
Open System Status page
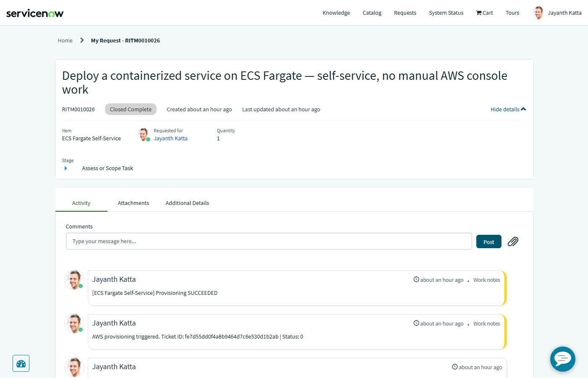coord(446,13)
